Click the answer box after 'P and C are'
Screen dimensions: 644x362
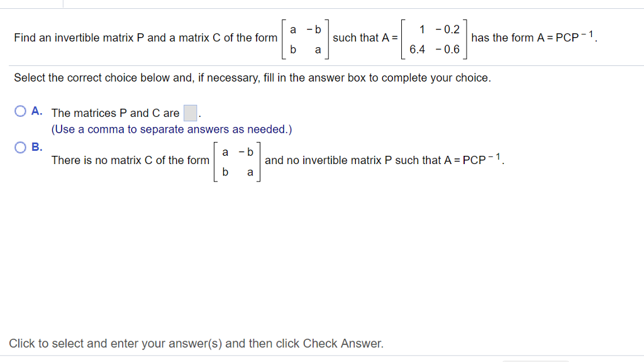(190, 113)
